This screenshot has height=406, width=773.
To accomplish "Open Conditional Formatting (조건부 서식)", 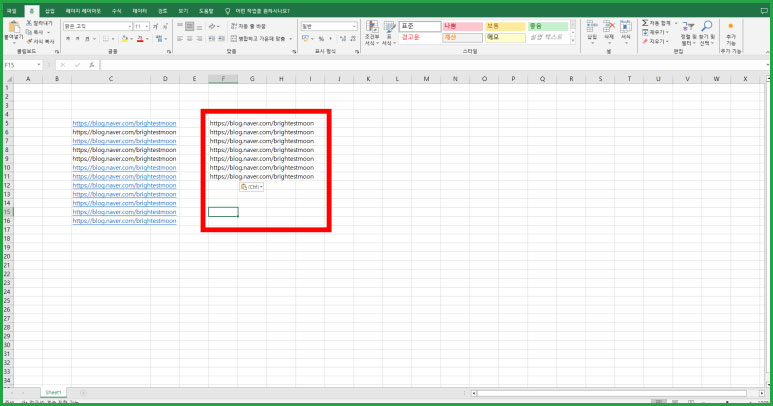I will 372,34.
